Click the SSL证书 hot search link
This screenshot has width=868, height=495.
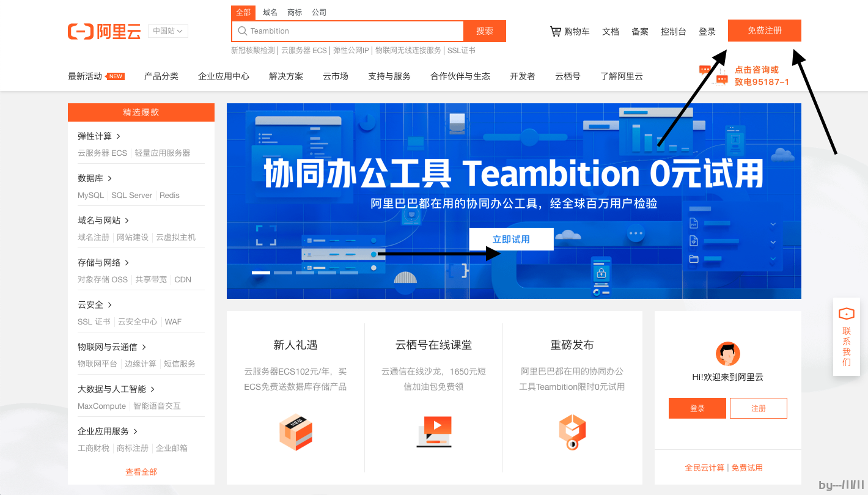click(462, 51)
